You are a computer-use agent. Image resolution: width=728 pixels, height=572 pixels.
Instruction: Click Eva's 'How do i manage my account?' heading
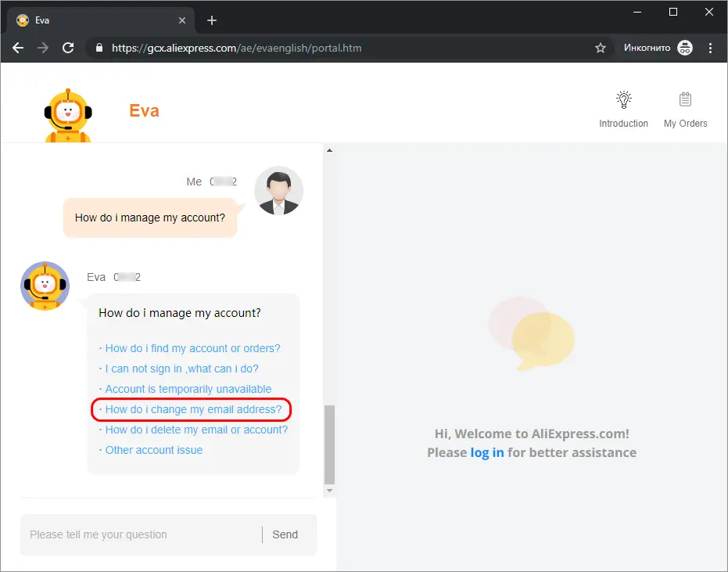tap(180, 313)
